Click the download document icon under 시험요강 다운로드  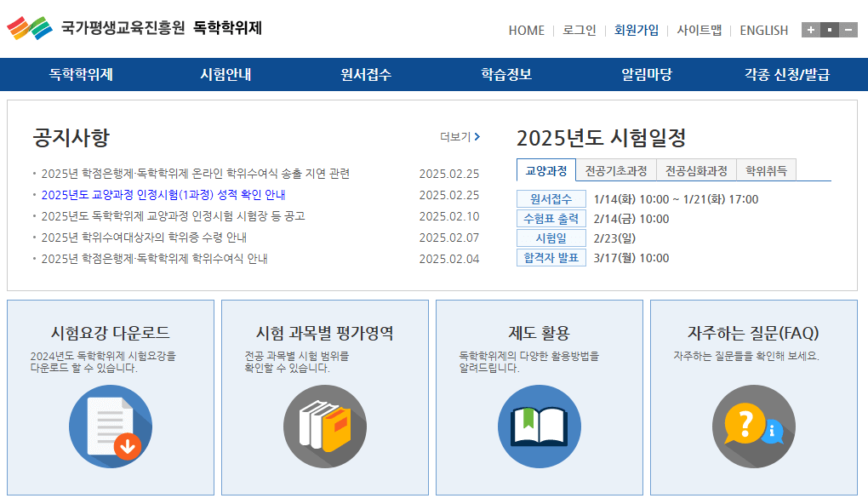111,426
